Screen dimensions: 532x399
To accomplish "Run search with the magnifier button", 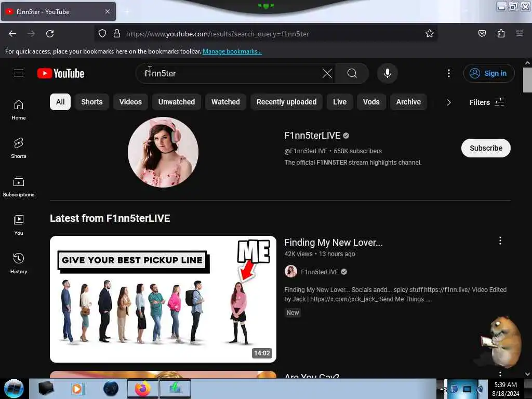I will tap(352, 73).
